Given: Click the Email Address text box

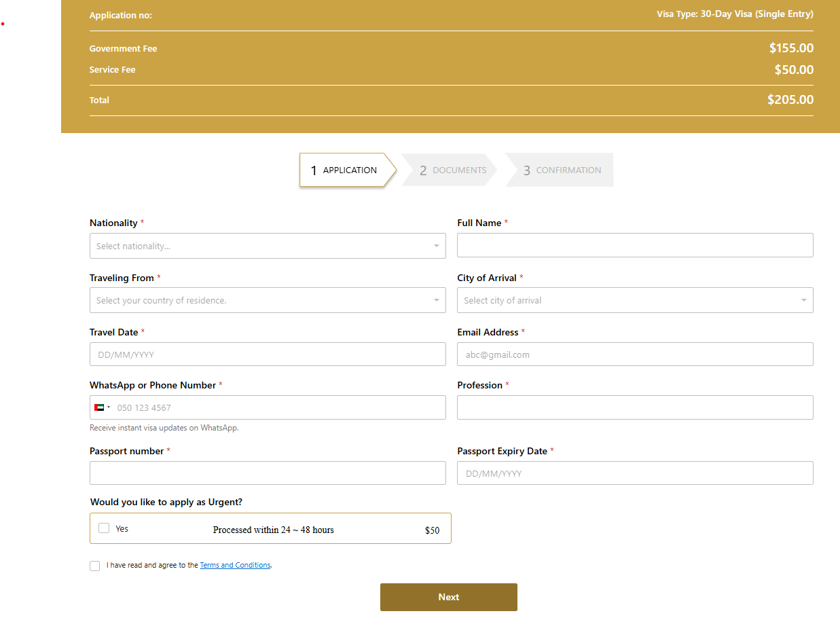Looking at the screenshot, I should click(634, 354).
